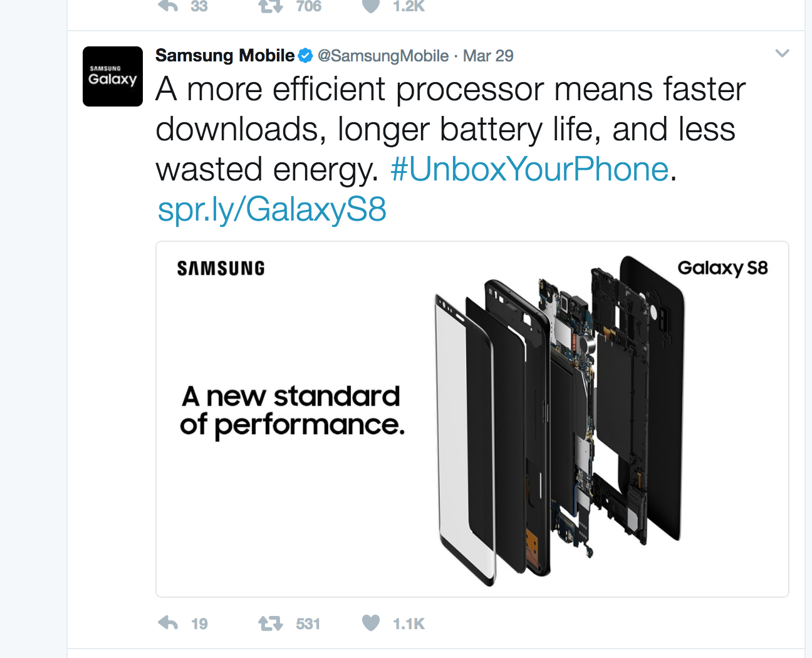Open the #UnboxYourPhone hashtag
The image size is (812, 658).
coord(529,169)
